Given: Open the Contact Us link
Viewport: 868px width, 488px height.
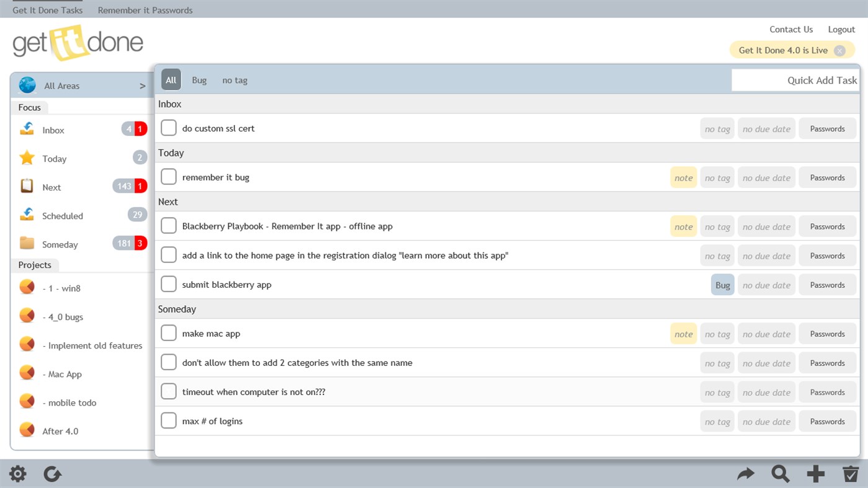Looking at the screenshot, I should [791, 29].
